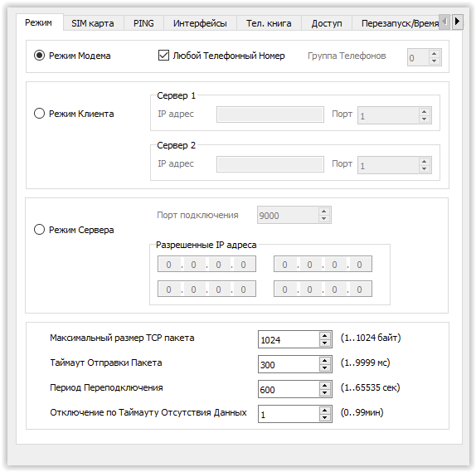Click the Период Переподключения field showing 600
Screen dimensions: 476x472
[x=289, y=389]
